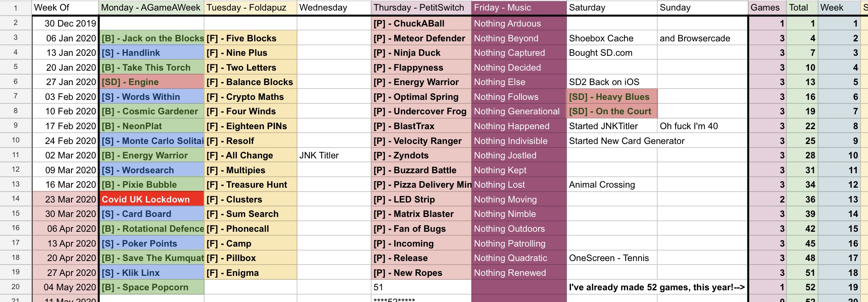Click the 'Animal Crossing' cell
The height and width of the screenshot is (302, 868).
612,185
